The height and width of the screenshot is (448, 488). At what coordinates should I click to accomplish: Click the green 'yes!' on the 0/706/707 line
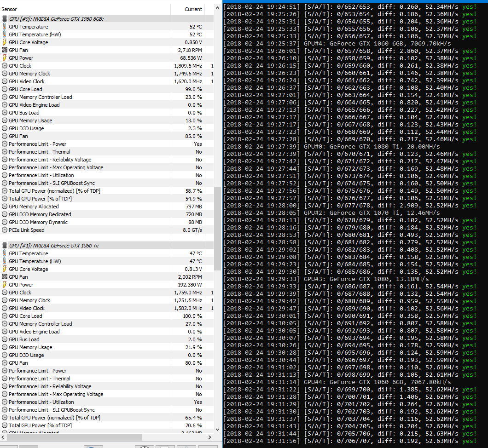click(469, 441)
